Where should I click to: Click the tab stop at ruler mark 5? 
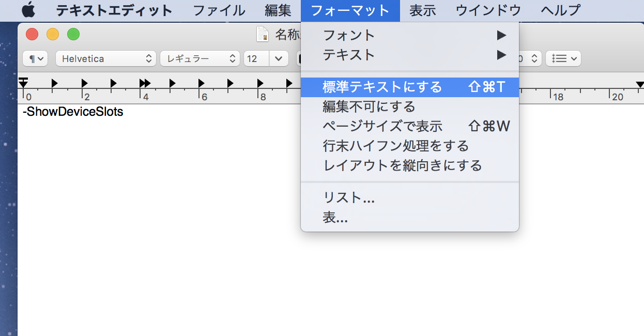(x=173, y=83)
